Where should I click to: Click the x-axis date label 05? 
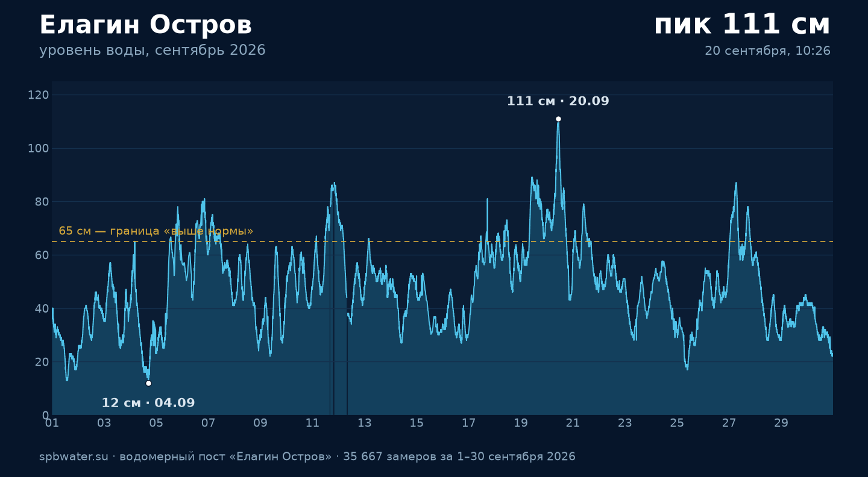point(156,423)
